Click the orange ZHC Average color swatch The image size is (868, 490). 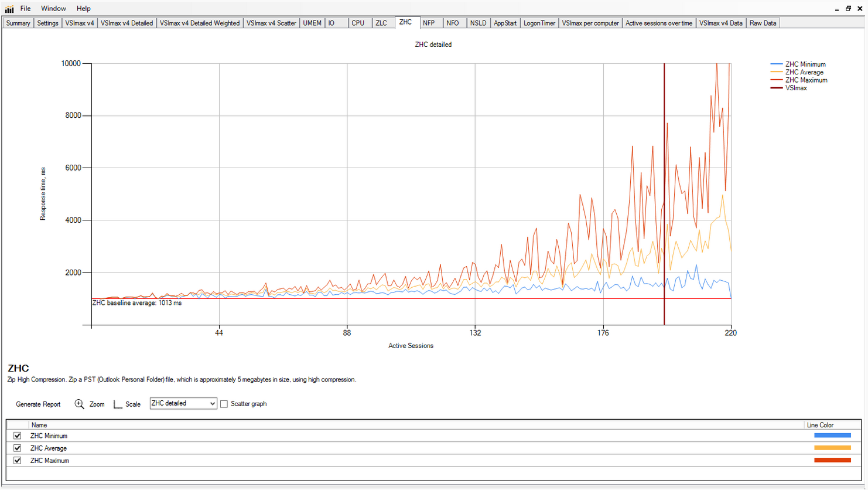832,448
